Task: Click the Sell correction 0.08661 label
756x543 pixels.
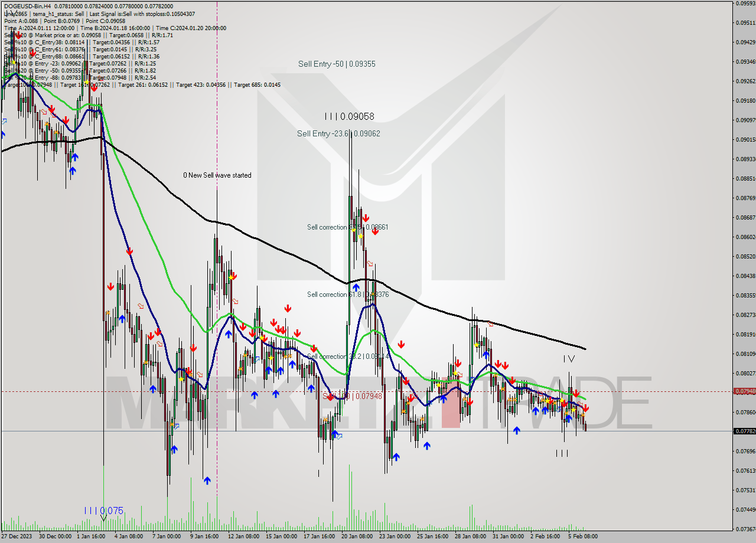Action: (347, 227)
